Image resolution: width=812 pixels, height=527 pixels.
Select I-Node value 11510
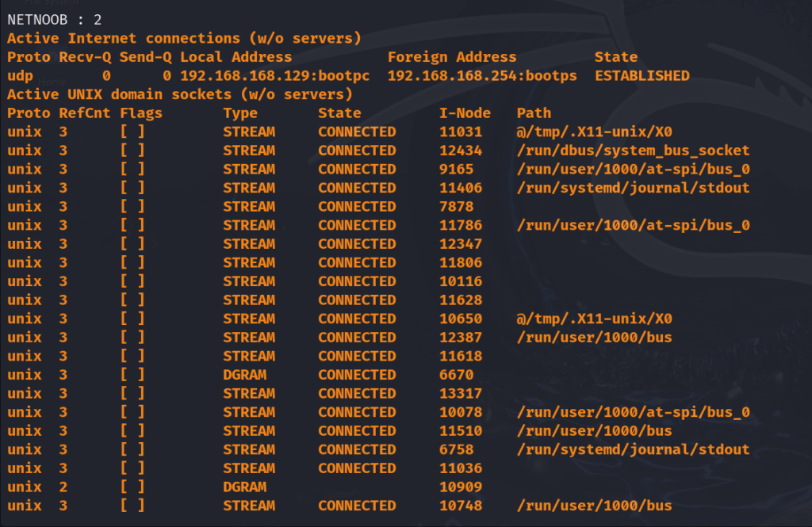click(x=461, y=430)
